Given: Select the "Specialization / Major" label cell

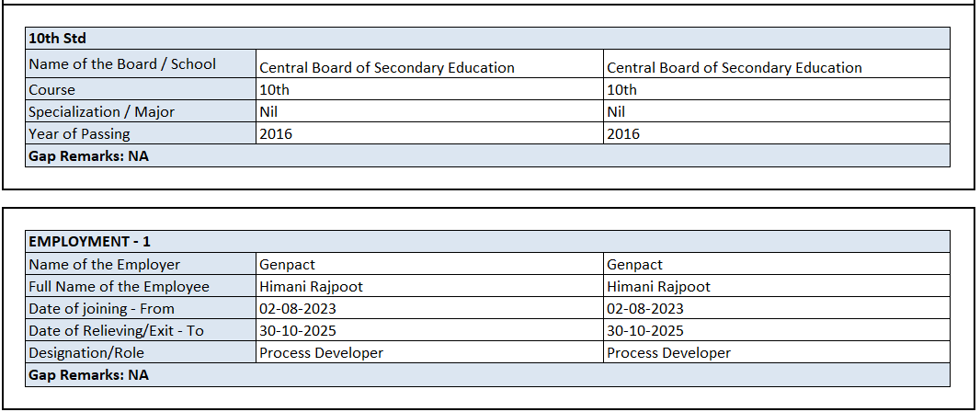Looking at the screenshot, I should tap(101, 112).
